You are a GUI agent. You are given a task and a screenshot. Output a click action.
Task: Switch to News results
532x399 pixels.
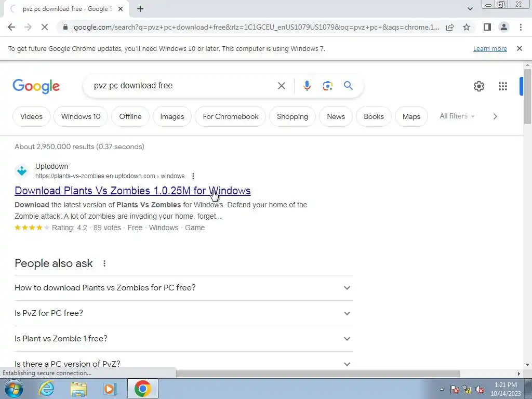click(x=336, y=116)
